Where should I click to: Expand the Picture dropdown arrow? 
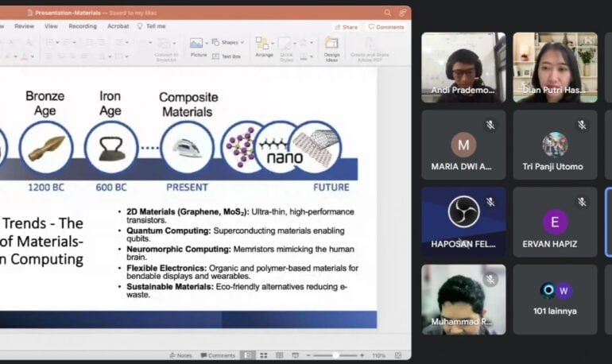207,43
